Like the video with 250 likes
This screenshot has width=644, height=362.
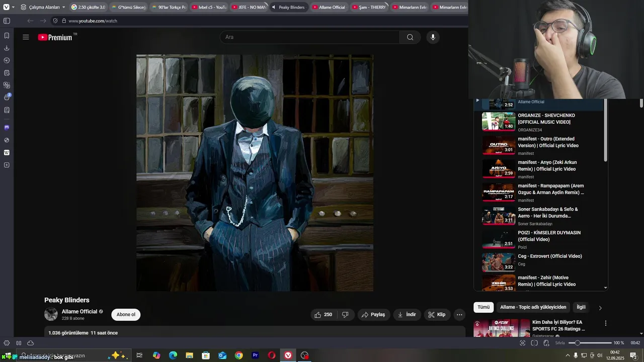(323, 315)
